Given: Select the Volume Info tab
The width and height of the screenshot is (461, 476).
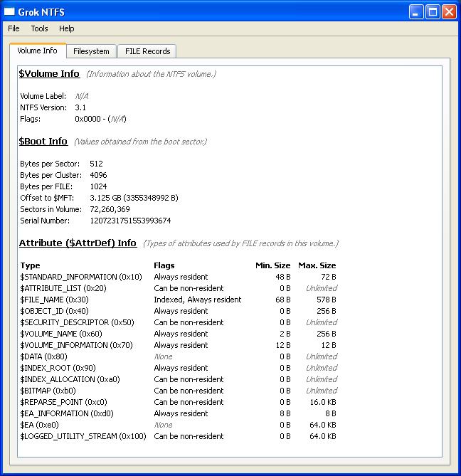Looking at the screenshot, I should (x=37, y=51).
